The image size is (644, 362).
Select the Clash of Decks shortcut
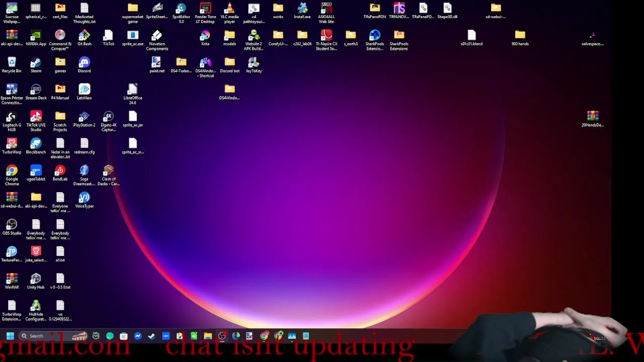pos(108,176)
